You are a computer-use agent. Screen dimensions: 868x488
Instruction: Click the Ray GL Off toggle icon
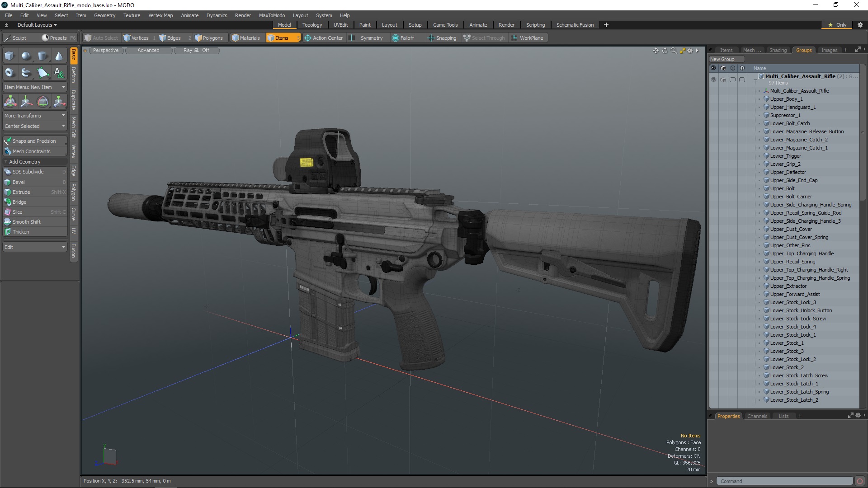click(196, 50)
